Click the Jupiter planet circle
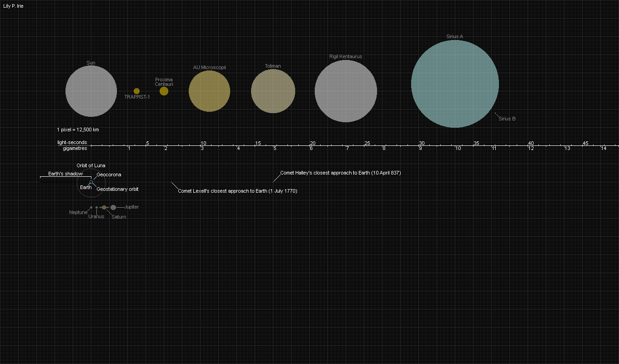The width and height of the screenshot is (619, 364). pos(113,207)
